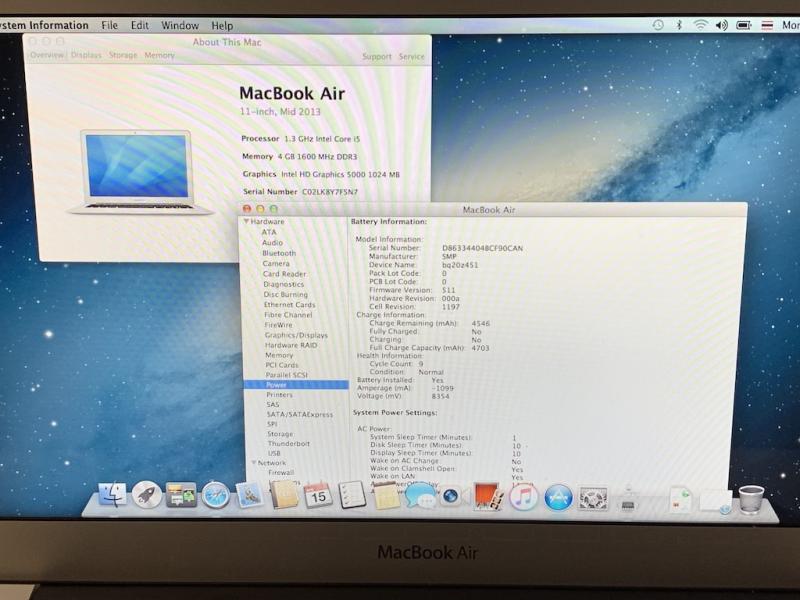This screenshot has width=800, height=600.
Task: Open the System Information app menu
Action: pos(44,25)
